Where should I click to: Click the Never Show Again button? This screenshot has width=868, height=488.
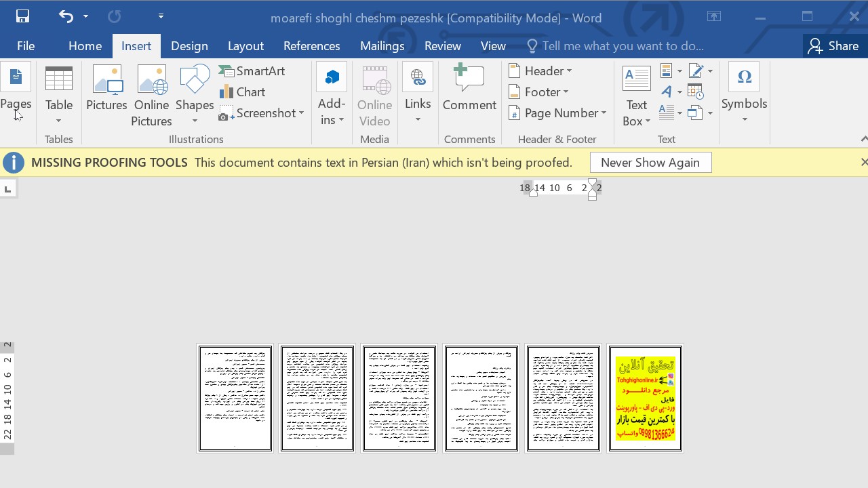point(650,163)
